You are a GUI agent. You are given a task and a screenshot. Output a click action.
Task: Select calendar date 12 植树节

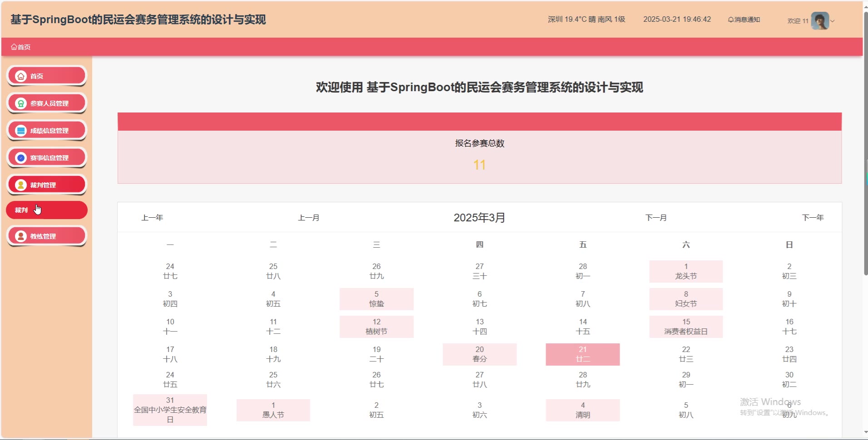coord(376,327)
